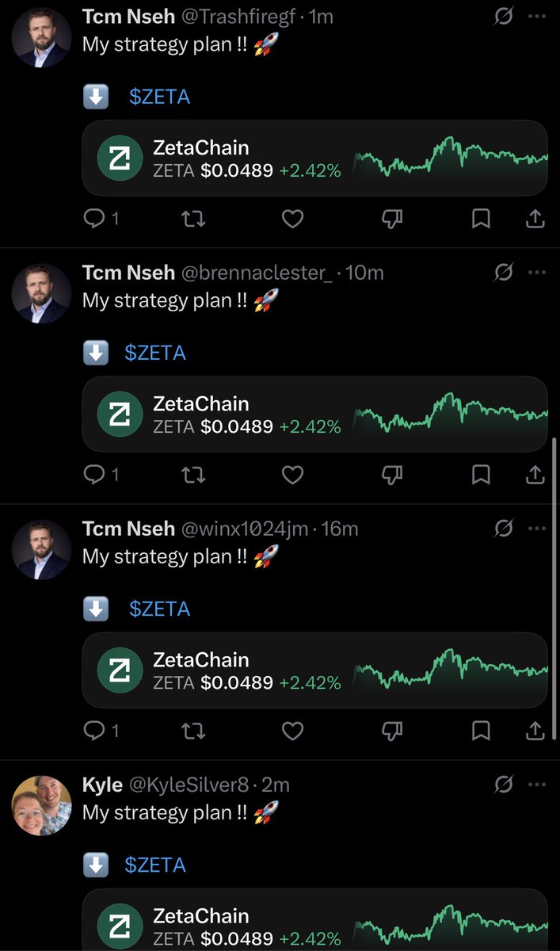Viewport: 560px width, 951px height.
Task: Tap Grok icon on KyleSilver8 post
Action: coord(503,784)
